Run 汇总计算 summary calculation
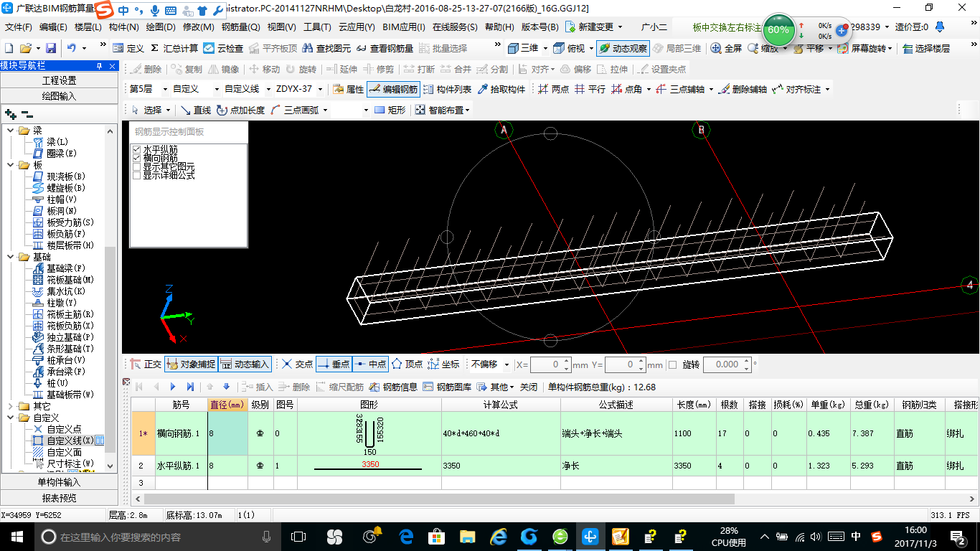Image resolution: width=980 pixels, height=551 pixels. pyautogui.click(x=174, y=48)
